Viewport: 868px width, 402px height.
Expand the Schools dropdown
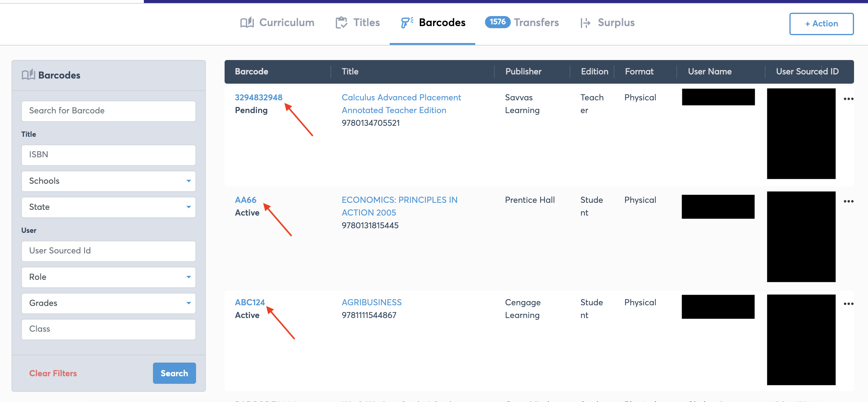pyautogui.click(x=109, y=181)
